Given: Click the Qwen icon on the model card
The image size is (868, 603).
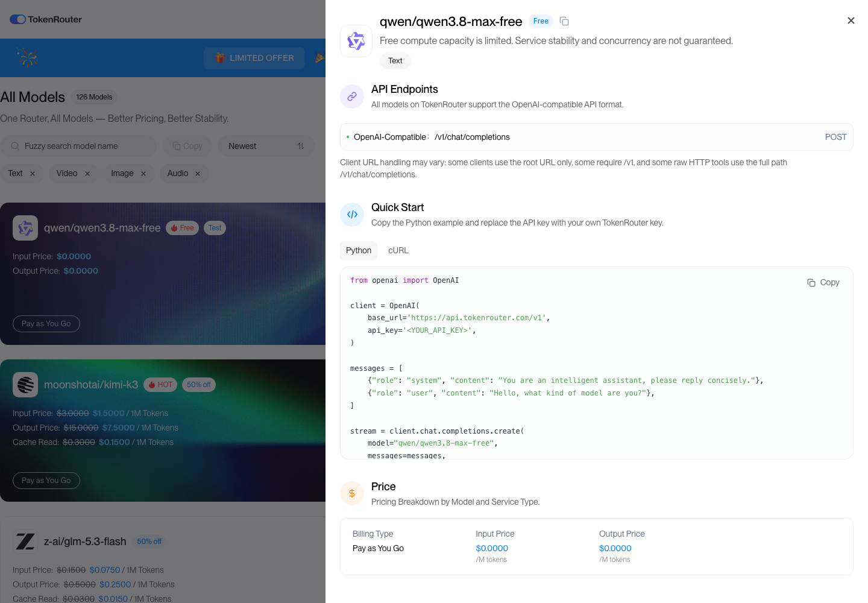Looking at the screenshot, I should click(x=25, y=228).
